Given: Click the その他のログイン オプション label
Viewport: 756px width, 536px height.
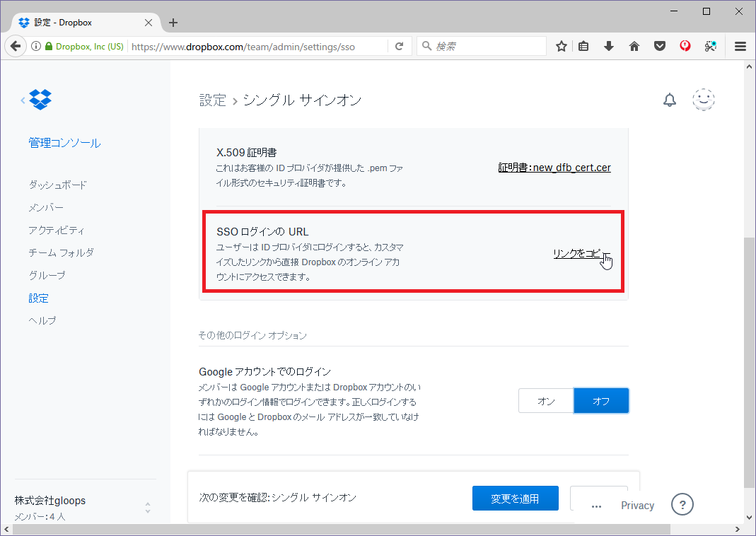Looking at the screenshot, I should [252, 335].
